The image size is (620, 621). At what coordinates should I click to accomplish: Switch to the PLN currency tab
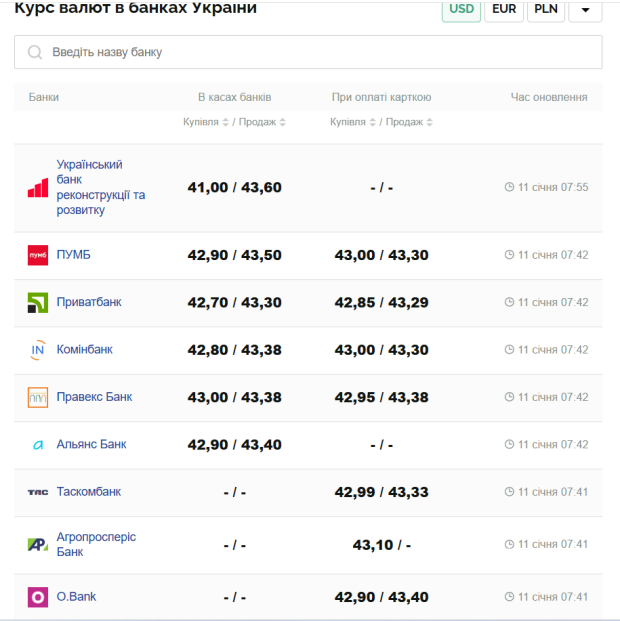point(546,10)
